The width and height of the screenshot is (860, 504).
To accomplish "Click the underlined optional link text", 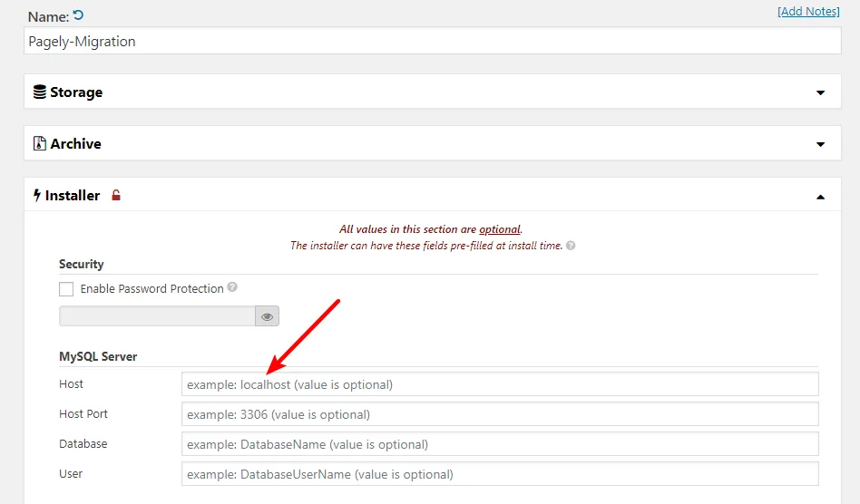I will click(500, 229).
